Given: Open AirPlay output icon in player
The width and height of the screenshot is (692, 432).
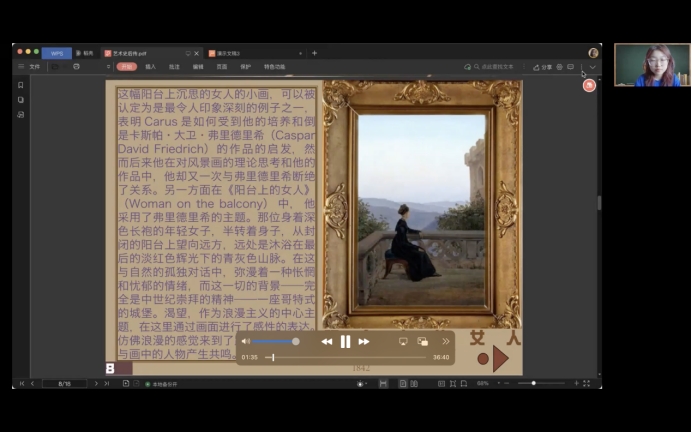Looking at the screenshot, I should point(403,342).
